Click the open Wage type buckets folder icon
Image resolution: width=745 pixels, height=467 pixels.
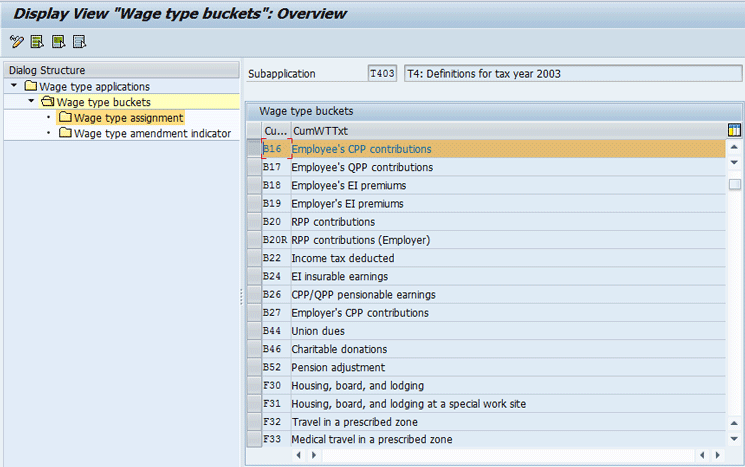[x=48, y=102]
